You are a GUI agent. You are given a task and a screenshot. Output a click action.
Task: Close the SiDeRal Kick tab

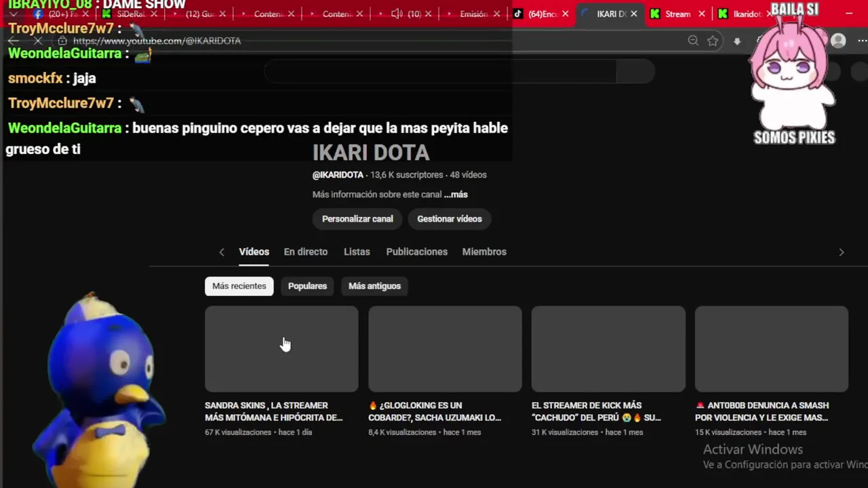click(x=154, y=14)
